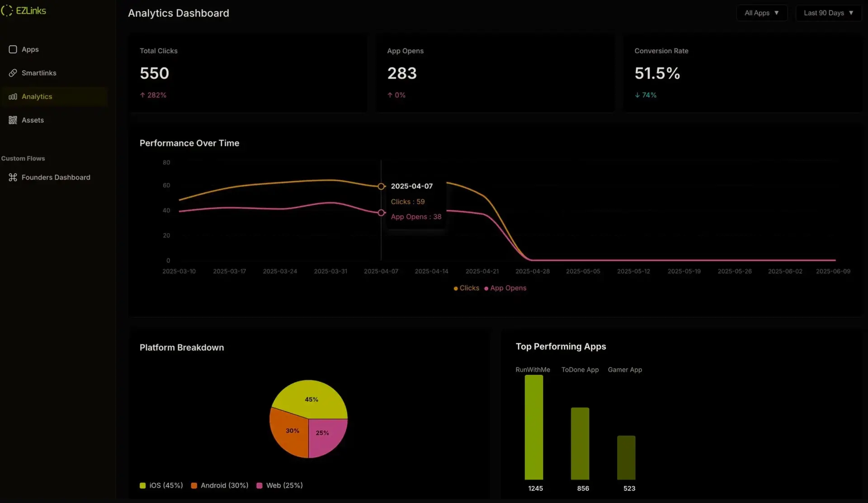Click the Founders Dashboard command icon

(13, 177)
